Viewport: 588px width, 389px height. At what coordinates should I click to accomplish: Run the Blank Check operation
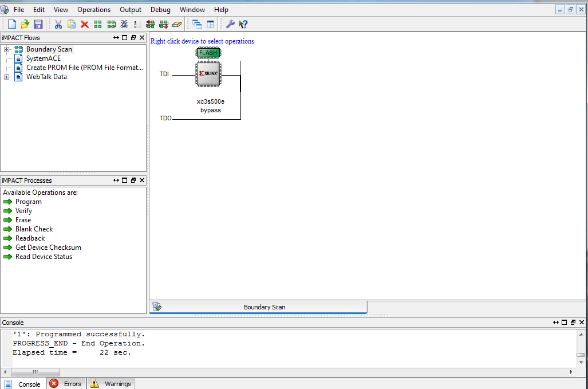click(34, 229)
